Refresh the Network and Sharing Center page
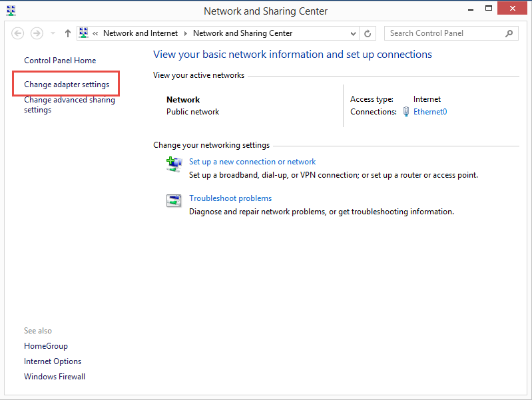Image resolution: width=532 pixels, height=400 pixels. pyautogui.click(x=368, y=33)
